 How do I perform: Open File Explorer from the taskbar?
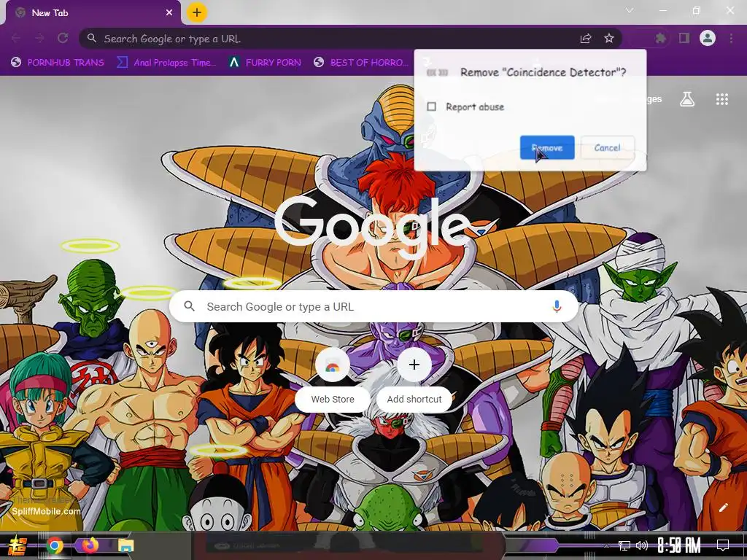click(125, 545)
